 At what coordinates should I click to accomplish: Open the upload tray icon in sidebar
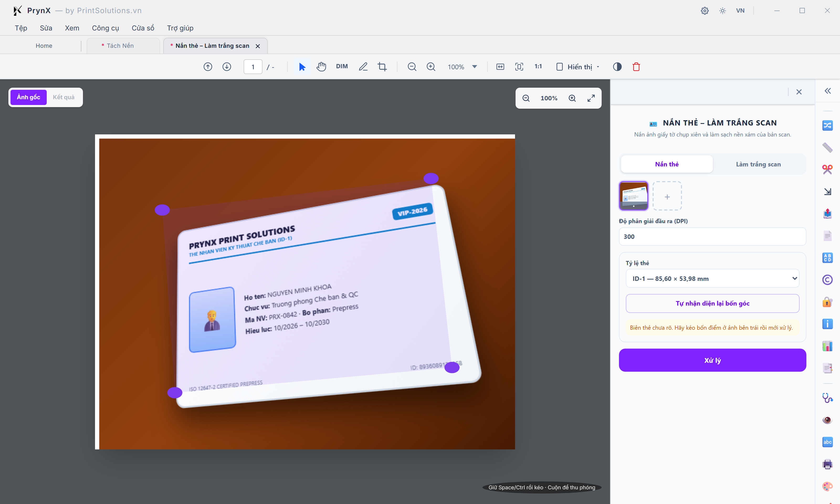[x=827, y=214]
